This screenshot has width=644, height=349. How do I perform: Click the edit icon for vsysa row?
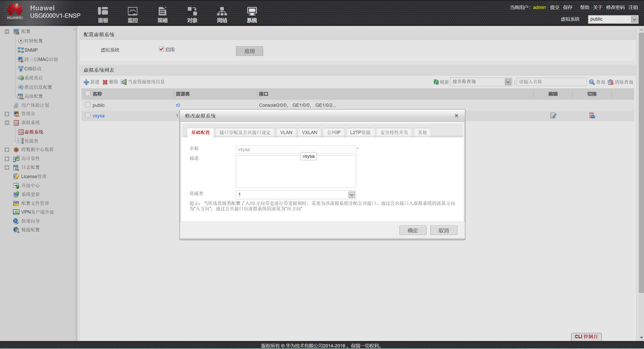pos(553,116)
